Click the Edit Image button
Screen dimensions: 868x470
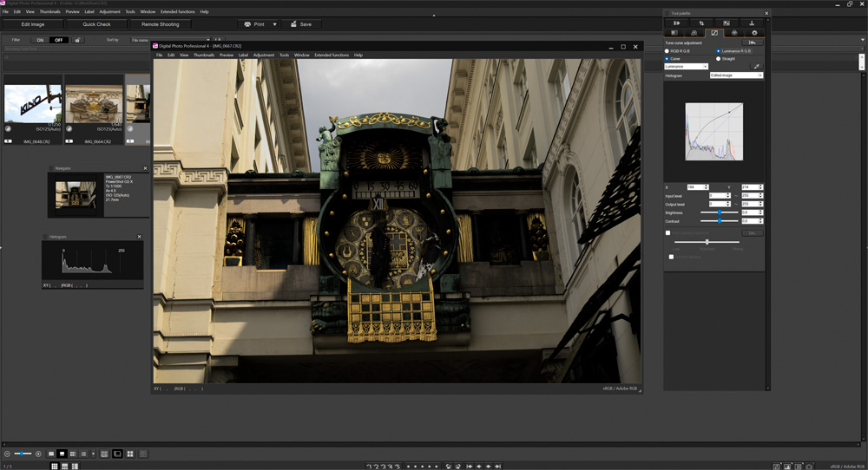[33, 24]
